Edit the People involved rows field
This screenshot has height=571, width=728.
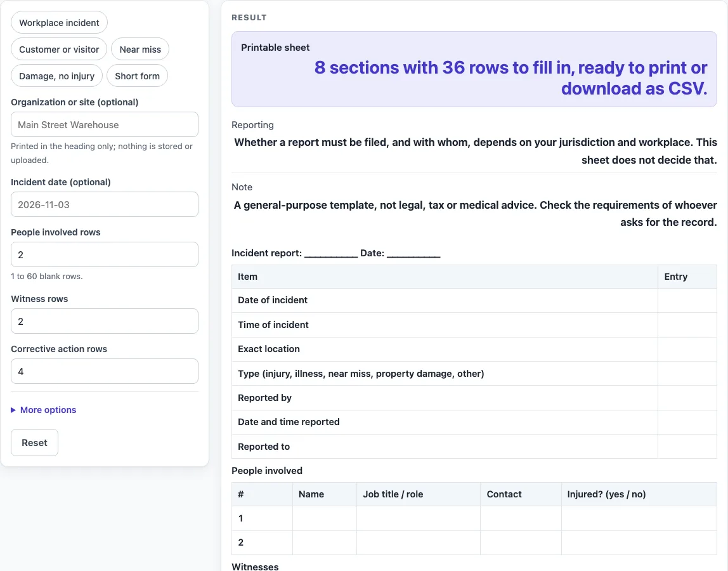tap(105, 254)
